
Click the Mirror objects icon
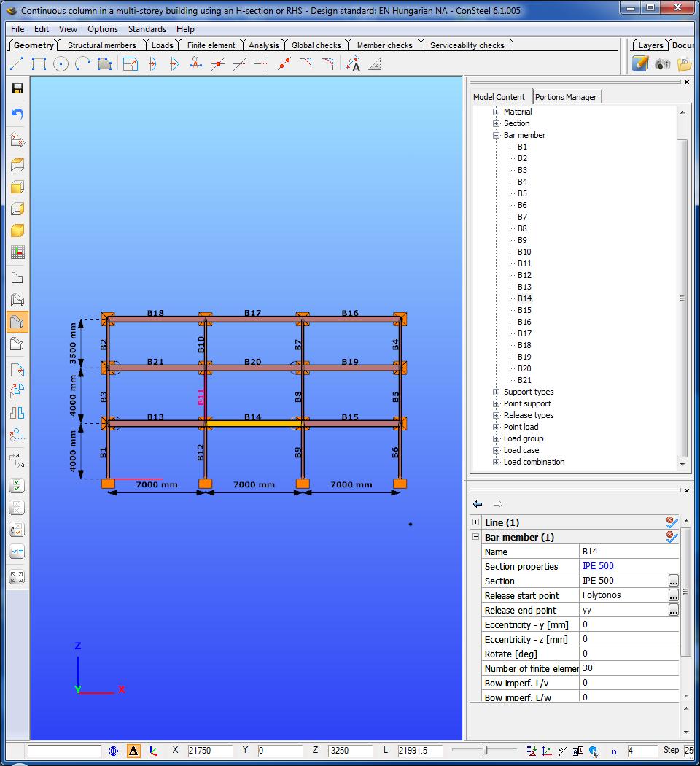point(17,413)
